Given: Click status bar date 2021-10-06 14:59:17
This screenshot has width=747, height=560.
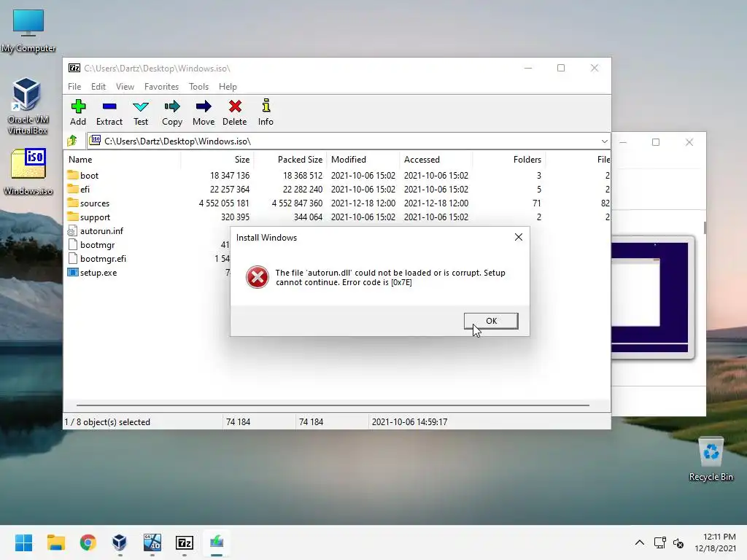Looking at the screenshot, I should pos(409,422).
